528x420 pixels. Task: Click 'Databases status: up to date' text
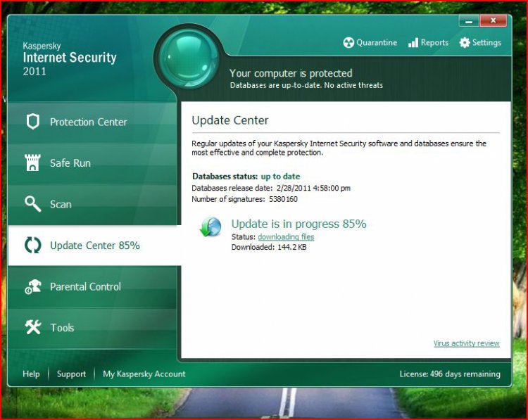pyautogui.click(x=246, y=177)
